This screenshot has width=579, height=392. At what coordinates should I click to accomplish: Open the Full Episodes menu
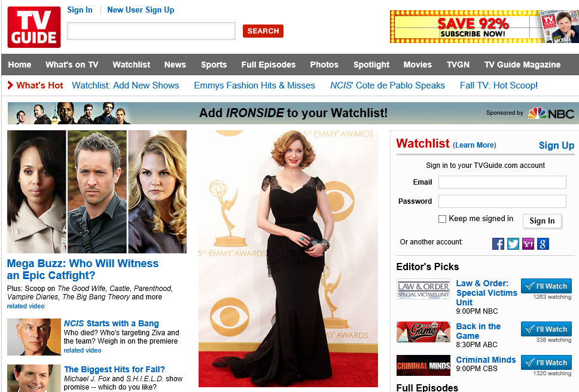pyautogui.click(x=269, y=65)
